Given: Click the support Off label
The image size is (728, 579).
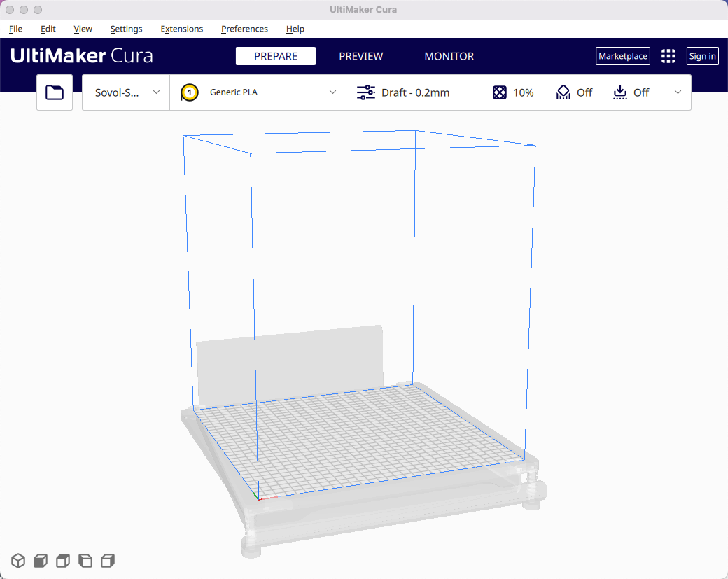Looking at the screenshot, I should point(584,92).
